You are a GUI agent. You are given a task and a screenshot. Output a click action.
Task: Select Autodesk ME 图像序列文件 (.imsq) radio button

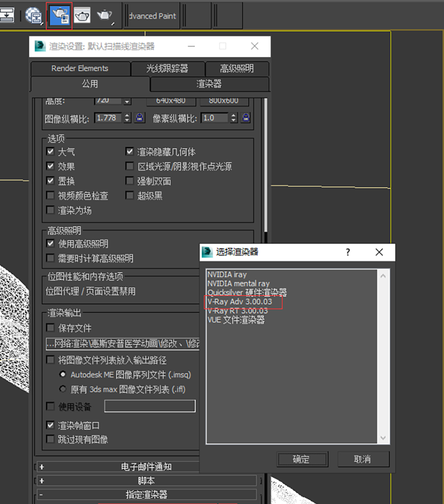(x=63, y=375)
